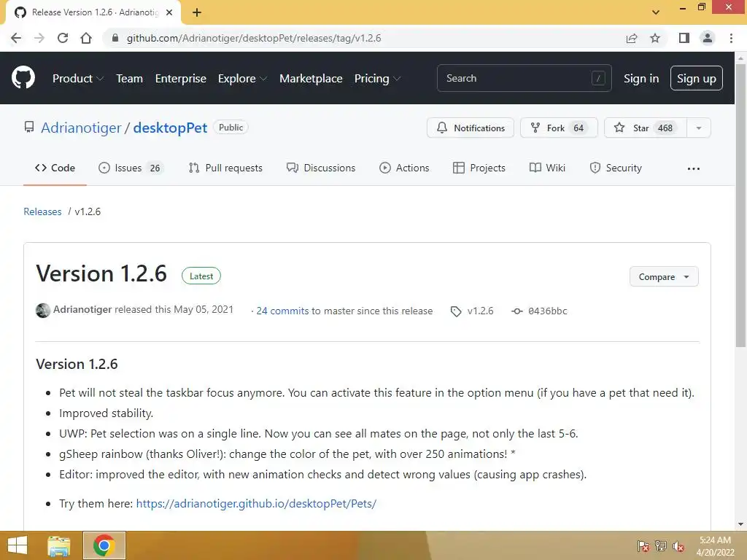Open the adrianotiger.github.io desktopPet Pets link
The width and height of the screenshot is (747, 560).
[x=256, y=503]
